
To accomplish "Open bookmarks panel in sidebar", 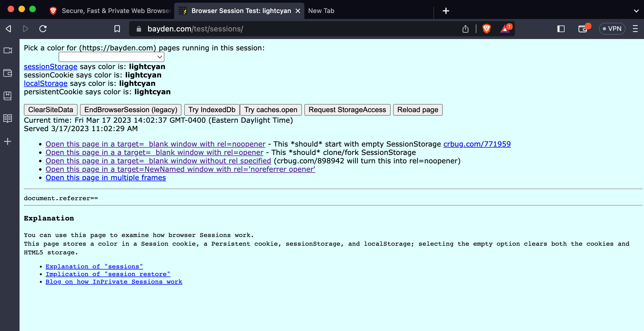I will pyautogui.click(x=8, y=96).
